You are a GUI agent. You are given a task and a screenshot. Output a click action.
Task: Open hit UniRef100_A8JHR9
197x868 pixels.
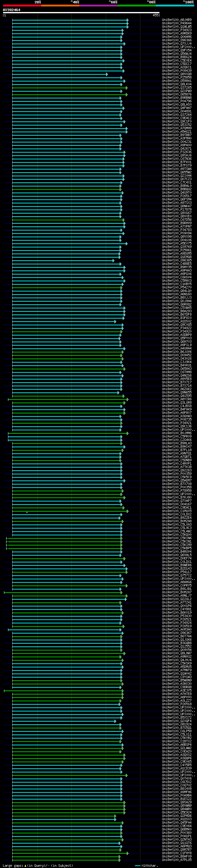[x=177, y=20]
